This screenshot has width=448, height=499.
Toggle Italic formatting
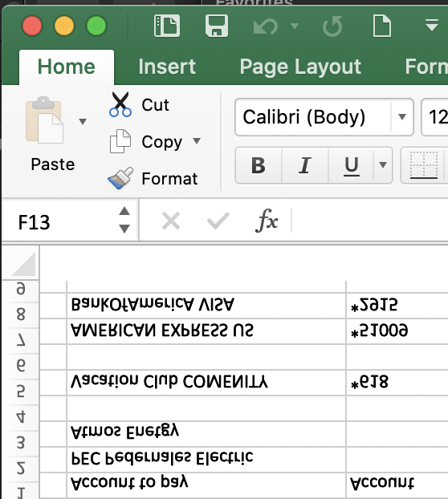click(x=305, y=165)
